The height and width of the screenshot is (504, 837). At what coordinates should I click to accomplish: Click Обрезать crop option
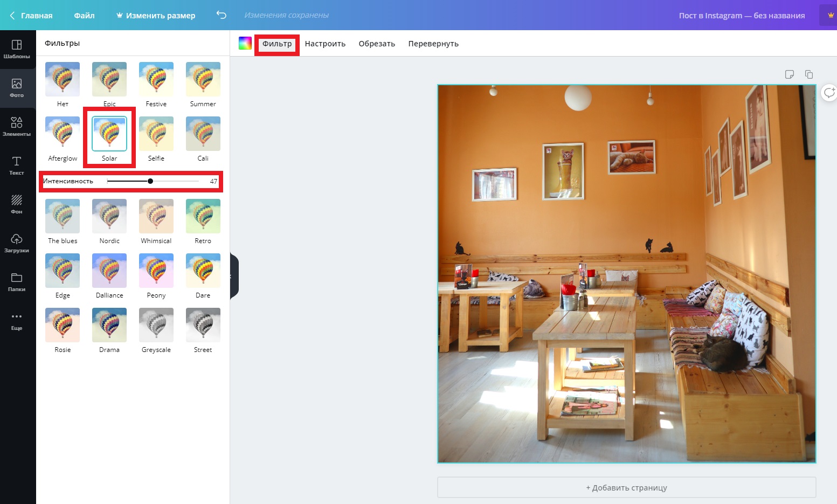(377, 44)
